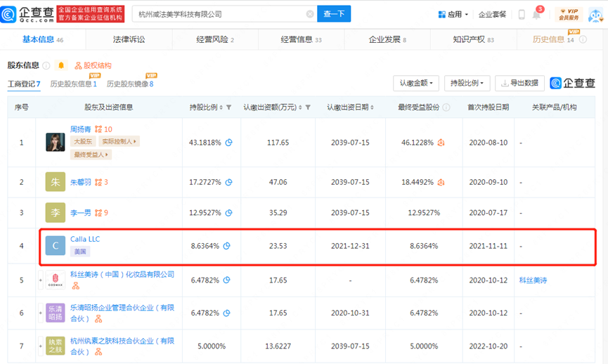Click filter funnel on 认缴出资额 column
Screen dimensions: 608x364
click(308, 108)
